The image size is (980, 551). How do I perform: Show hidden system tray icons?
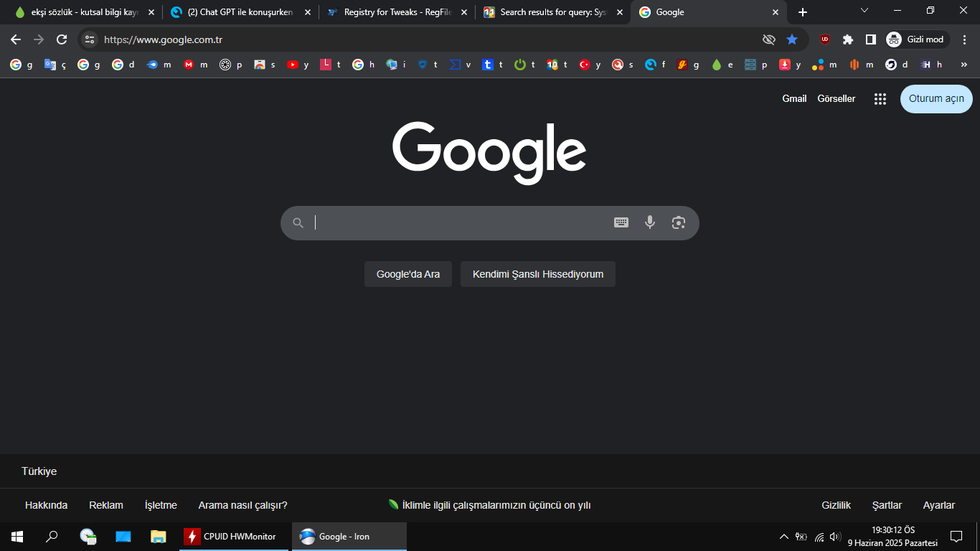coord(783,536)
